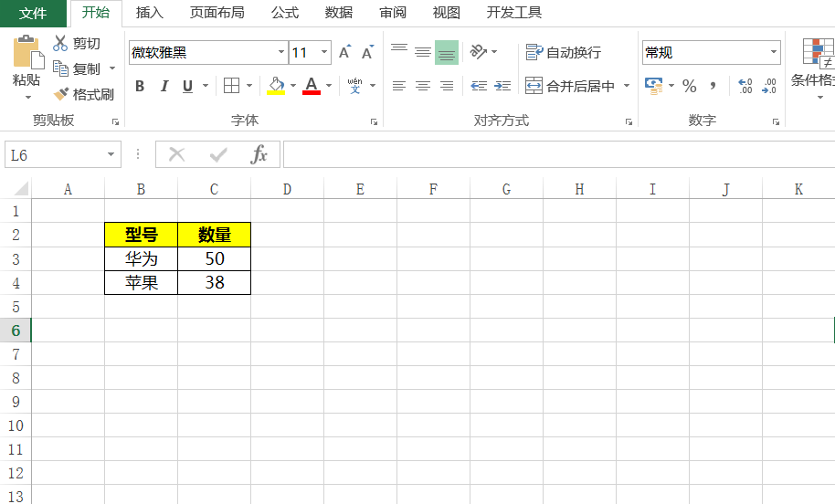The image size is (835, 504).
Task: Click into the formula bar input
Action: [558, 155]
